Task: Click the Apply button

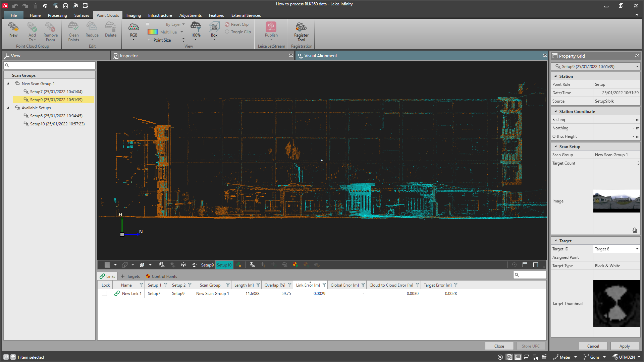Action: [x=624, y=346]
